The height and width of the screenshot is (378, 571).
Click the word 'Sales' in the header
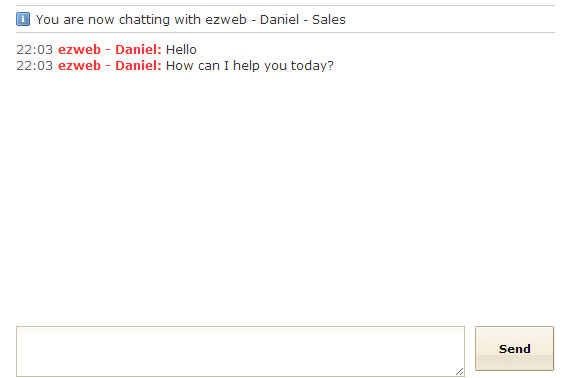click(328, 19)
